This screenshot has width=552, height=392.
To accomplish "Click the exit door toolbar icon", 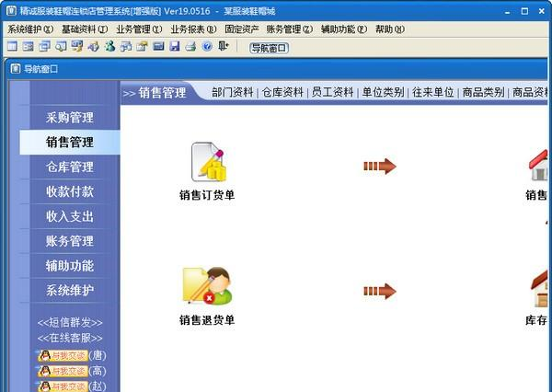I will (224, 46).
